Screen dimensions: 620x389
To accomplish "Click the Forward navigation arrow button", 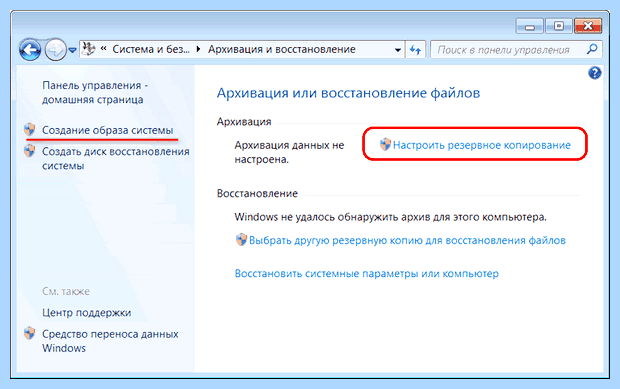I will click(x=55, y=50).
